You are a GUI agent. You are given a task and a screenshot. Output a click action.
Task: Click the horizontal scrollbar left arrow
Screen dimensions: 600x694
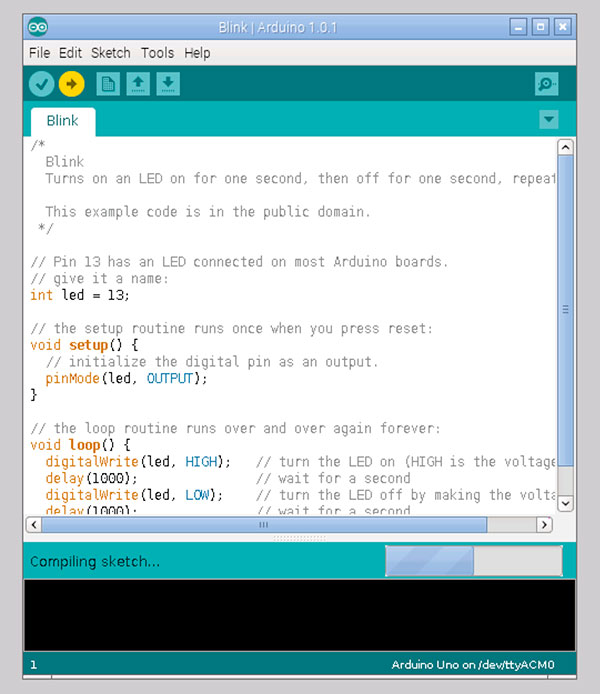tap(34, 525)
